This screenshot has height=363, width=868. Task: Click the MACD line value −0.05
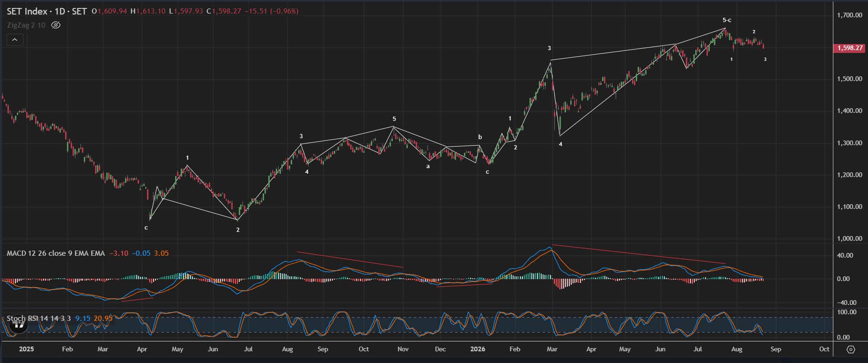click(x=141, y=253)
